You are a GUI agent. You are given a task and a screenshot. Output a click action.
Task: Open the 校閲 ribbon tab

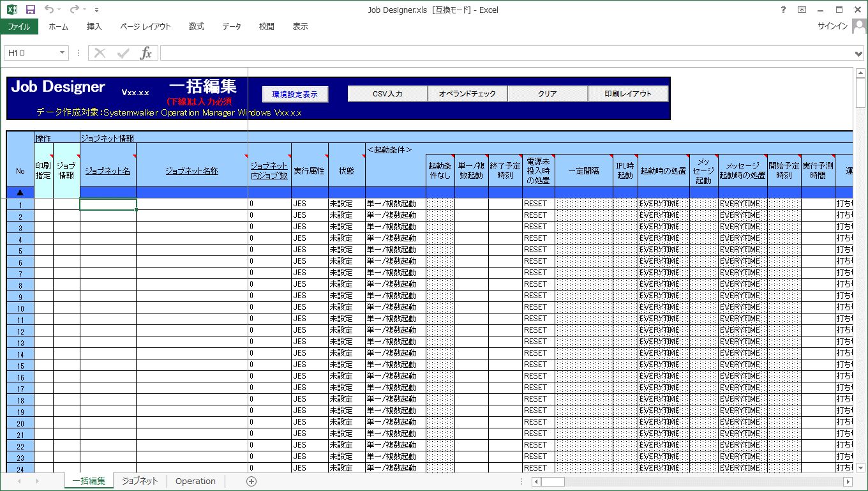coord(267,27)
